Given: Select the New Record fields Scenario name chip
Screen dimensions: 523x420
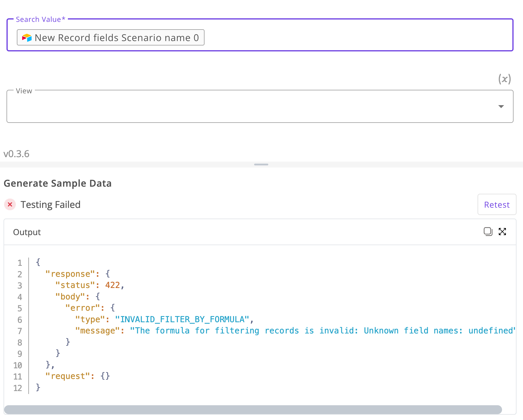Looking at the screenshot, I should tap(111, 38).
